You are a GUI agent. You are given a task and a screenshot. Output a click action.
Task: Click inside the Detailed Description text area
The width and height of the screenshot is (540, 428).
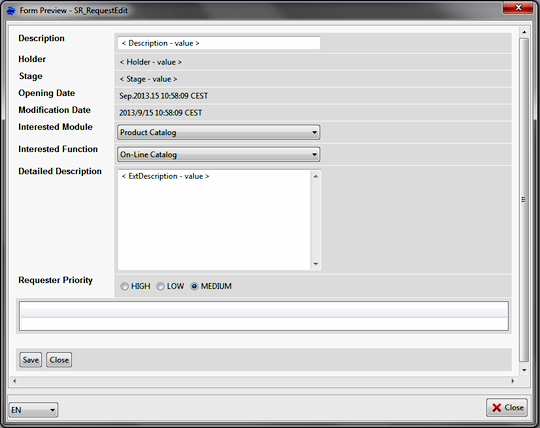pos(214,220)
